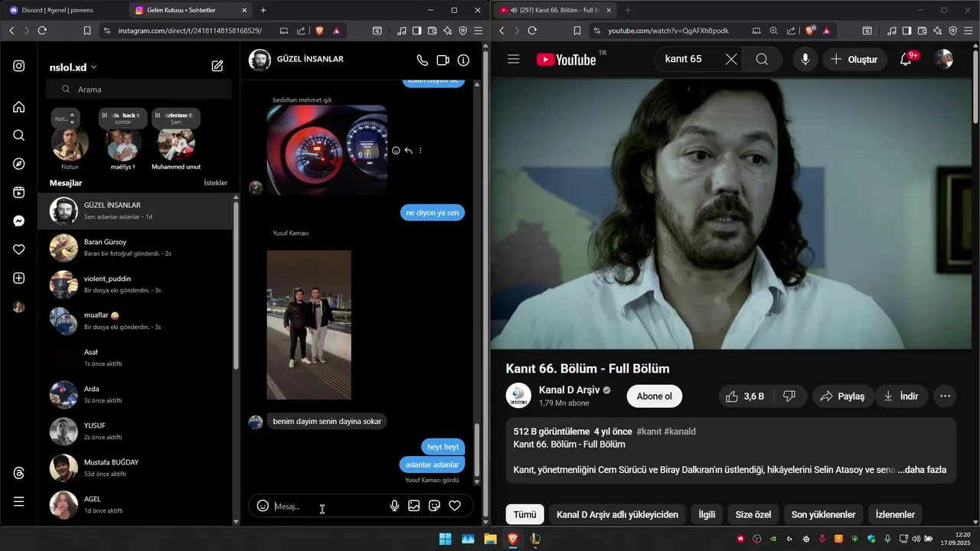Screen dimensions: 980x551
Task: Open Instagram notifications heart in the sidebar
Action: point(19,249)
